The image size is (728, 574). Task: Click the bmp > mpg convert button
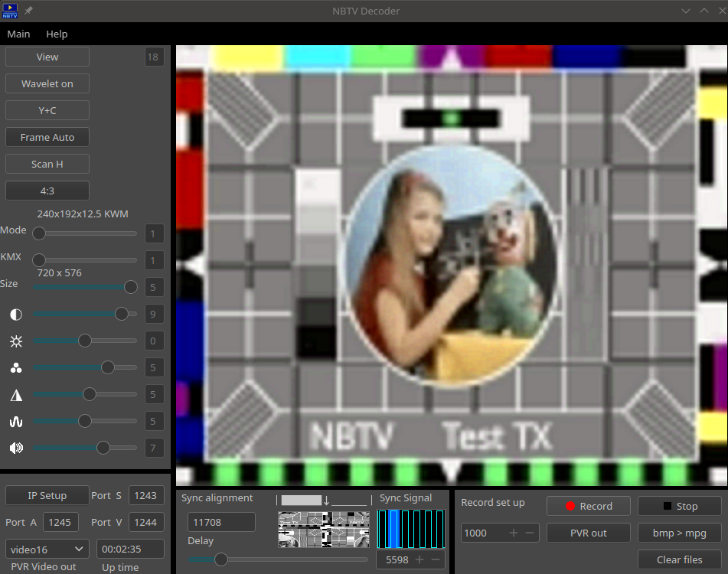(x=680, y=533)
